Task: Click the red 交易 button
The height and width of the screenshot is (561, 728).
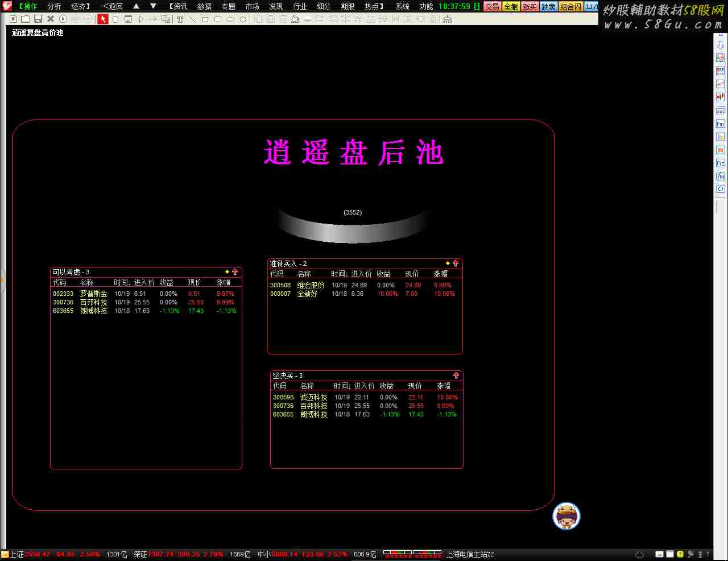Action: 492,7
